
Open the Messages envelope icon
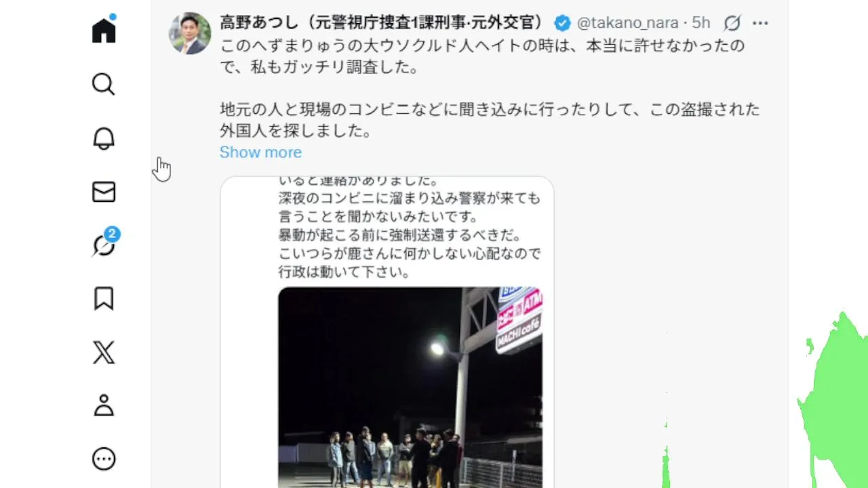pos(104,192)
